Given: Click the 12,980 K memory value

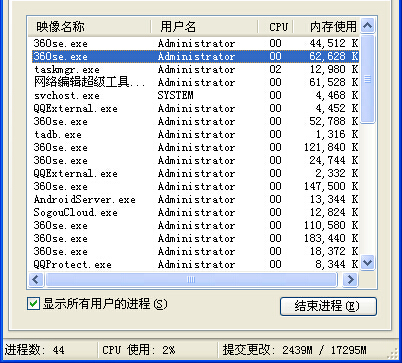Looking at the screenshot, I should (x=334, y=69).
